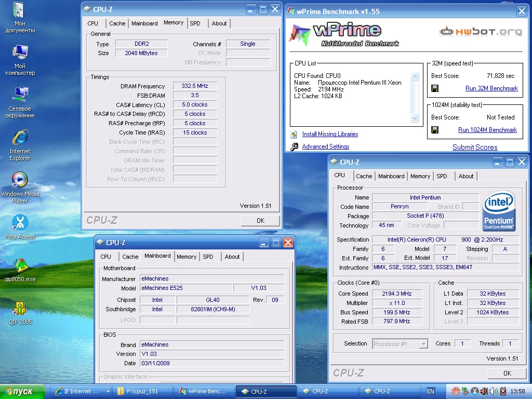
Task: Click Install Missing Libraries link
Action: [x=330, y=135]
